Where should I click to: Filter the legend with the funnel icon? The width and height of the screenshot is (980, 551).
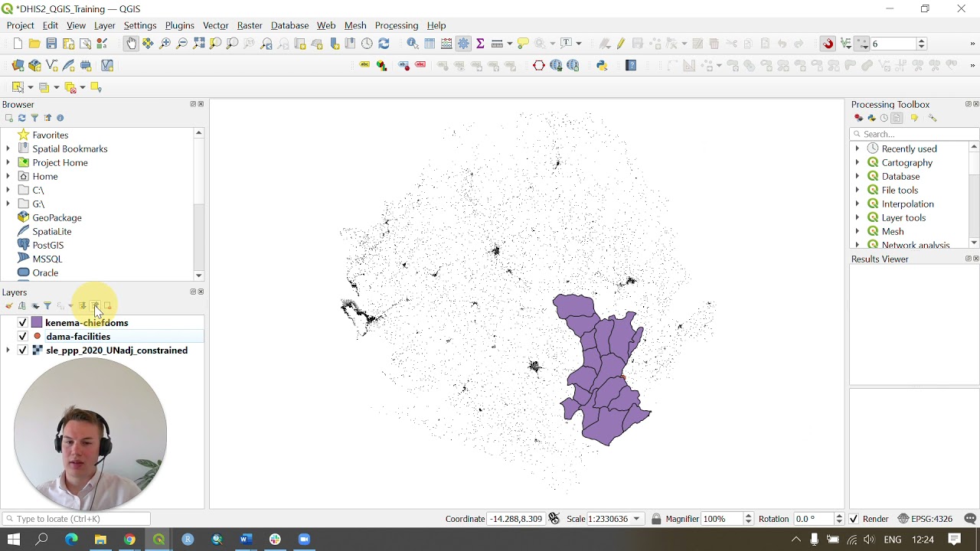click(x=47, y=306)
